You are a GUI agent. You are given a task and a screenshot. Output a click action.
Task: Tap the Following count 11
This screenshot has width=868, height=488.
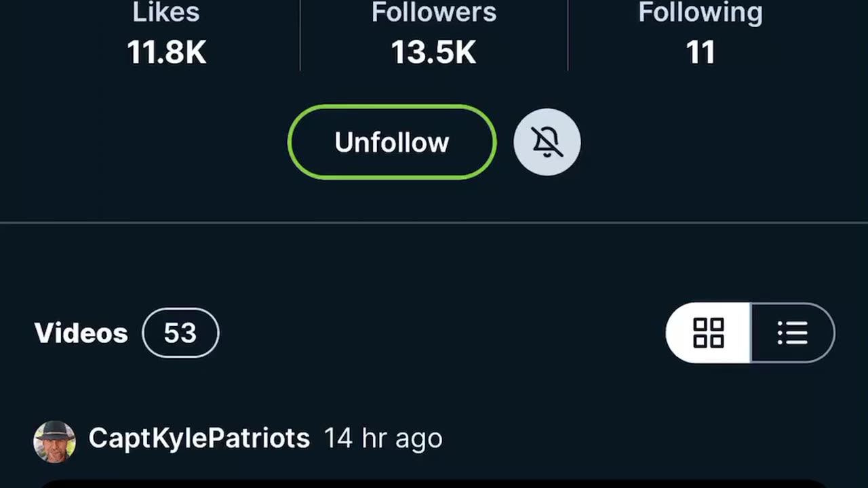701,53
